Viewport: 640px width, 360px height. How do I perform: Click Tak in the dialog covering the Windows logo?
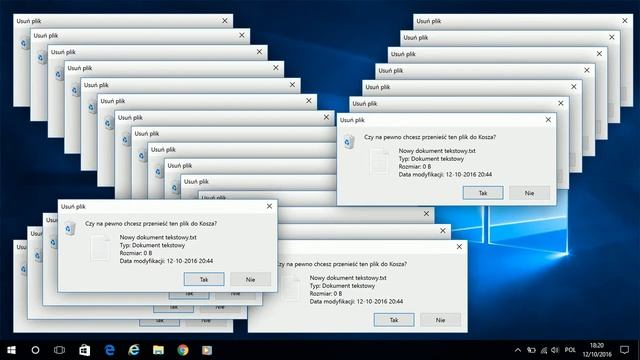[483, 193]
